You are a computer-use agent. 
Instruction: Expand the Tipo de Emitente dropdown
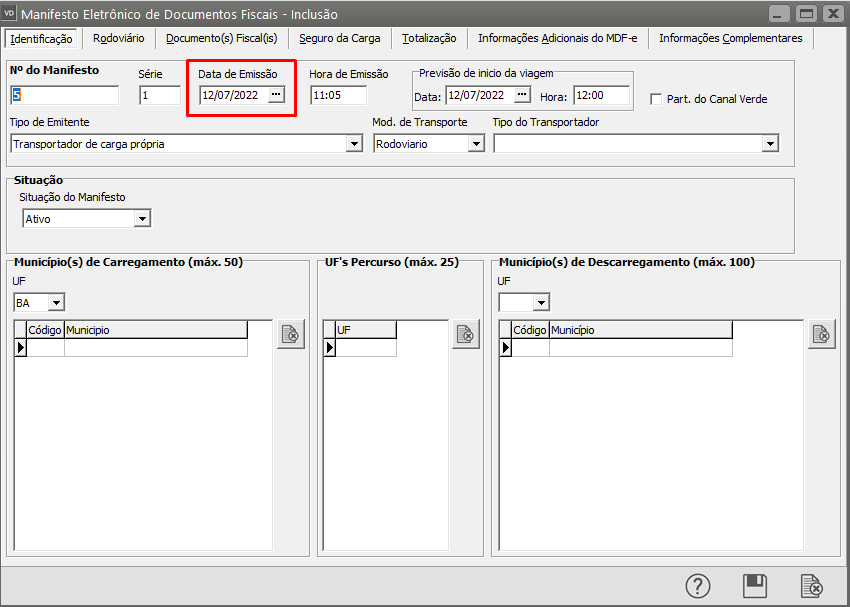point(354,144)
